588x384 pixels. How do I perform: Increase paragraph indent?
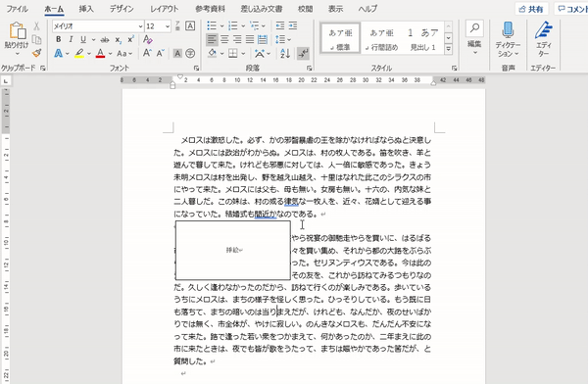[x=293, y=25]
